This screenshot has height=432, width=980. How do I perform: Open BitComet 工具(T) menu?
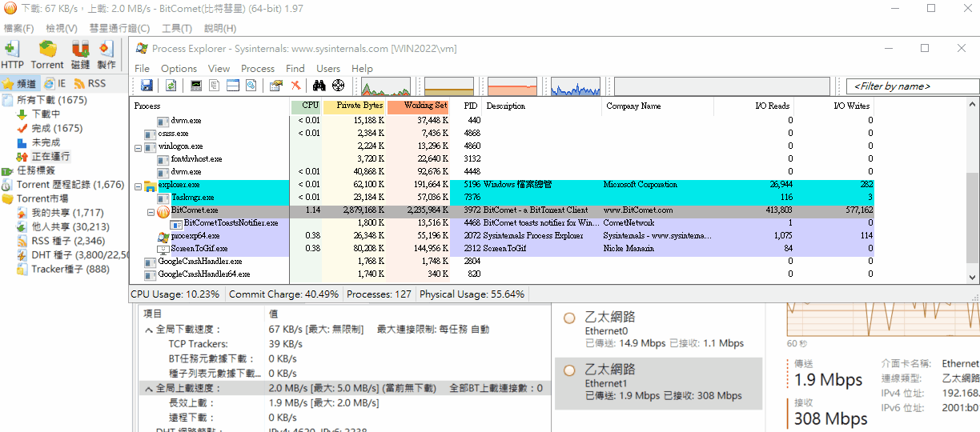[177, 28]
